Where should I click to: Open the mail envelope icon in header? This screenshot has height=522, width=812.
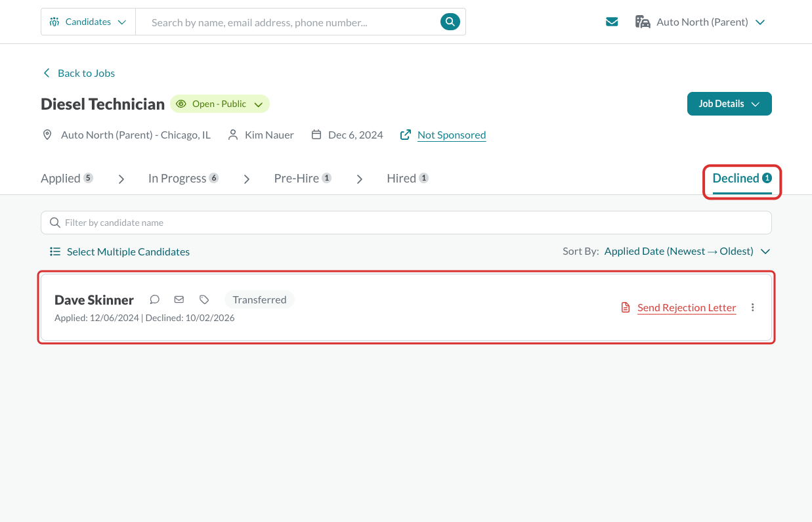tap(612, 22)
